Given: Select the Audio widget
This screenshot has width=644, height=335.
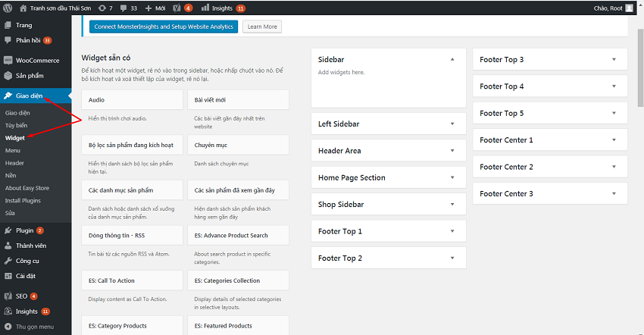Looking at the screenshot, I should (x=132, y=100).
